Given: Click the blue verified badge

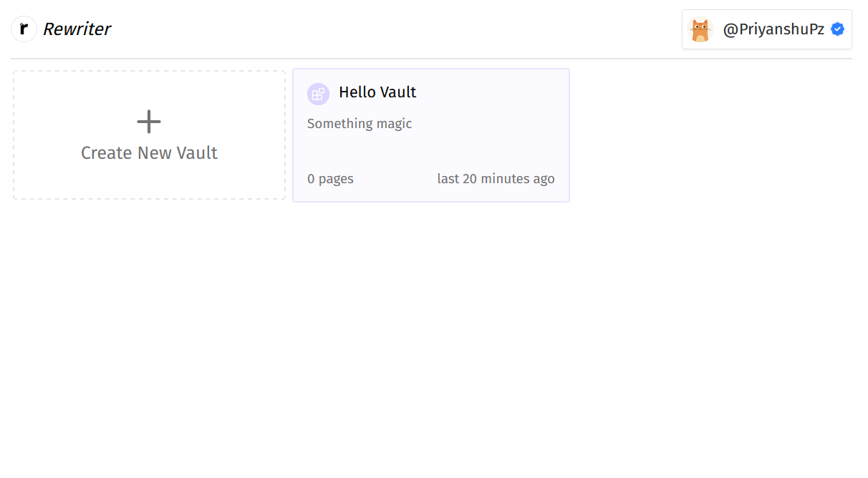Looking at the screenshot, I should coord(837,29).
